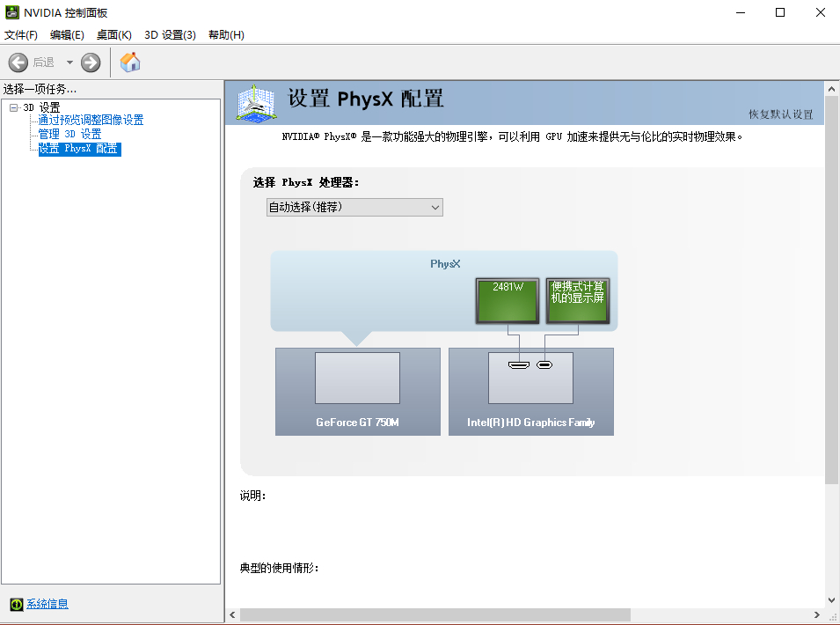The height and width of the screenshot is (625, 840).
Task: Click the Forward arrow button
Action: pyautogui.click(x=91, y=62)
